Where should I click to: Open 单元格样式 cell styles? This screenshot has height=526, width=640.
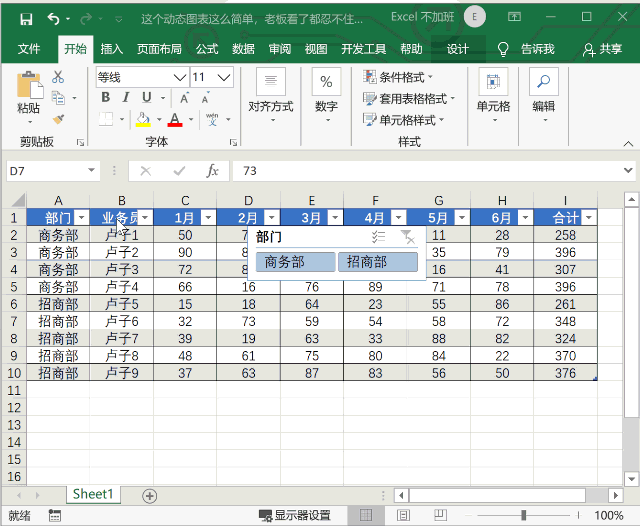click(403, 120)
